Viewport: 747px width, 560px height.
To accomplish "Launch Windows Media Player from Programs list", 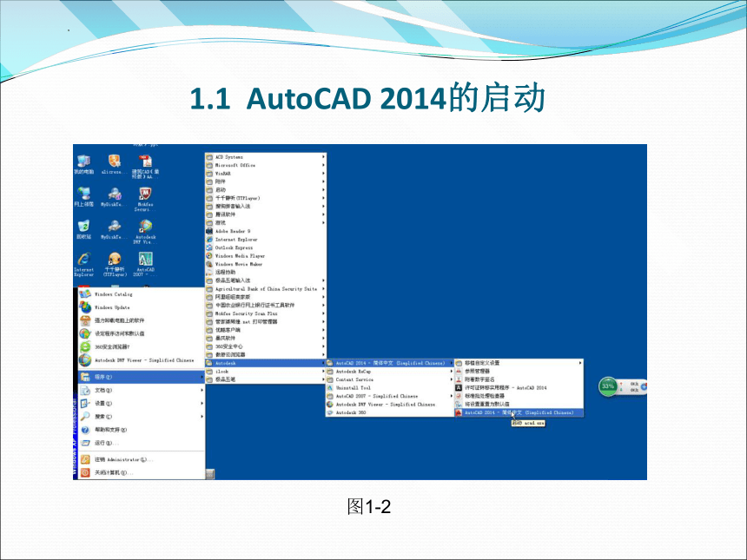I will point(266,256).
